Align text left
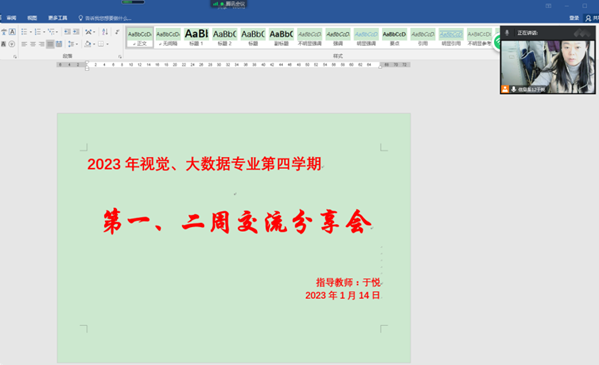 pos(24,44)
